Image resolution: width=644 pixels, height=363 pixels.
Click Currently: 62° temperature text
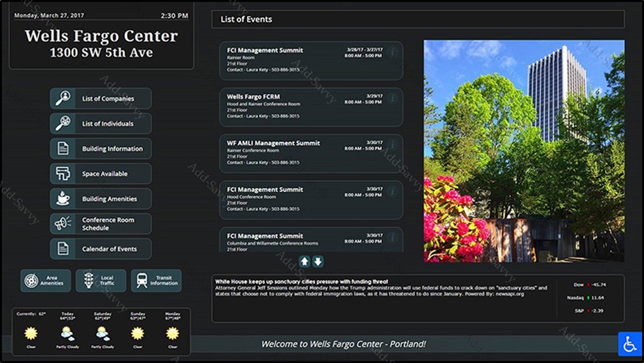(31, 314)
